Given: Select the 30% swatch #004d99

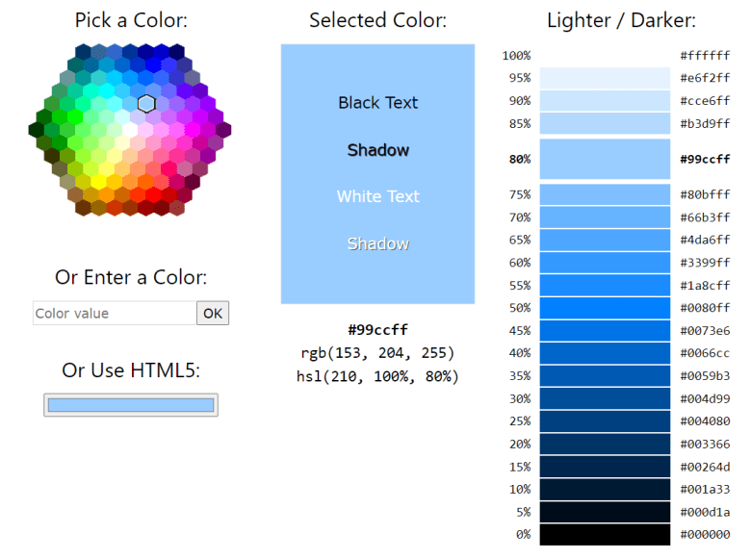Looking at the screenshot, I should pos(605,398).
